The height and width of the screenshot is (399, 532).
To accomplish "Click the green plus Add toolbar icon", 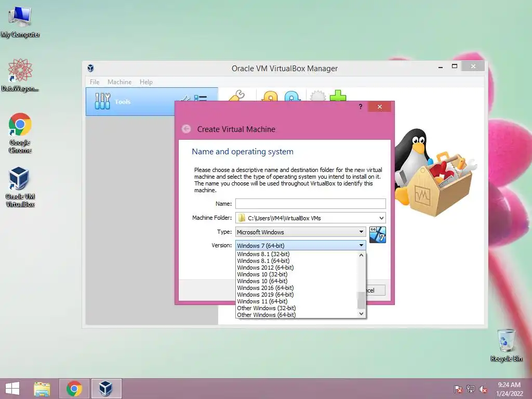I will pyautogui.click(x=338, y=96).
